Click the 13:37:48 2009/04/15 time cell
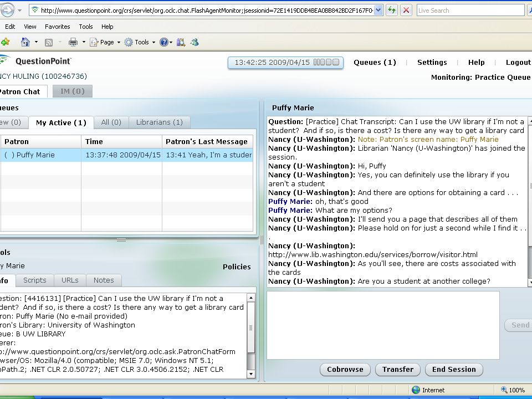This screenshot has width=532, height=399. pos(123,155)
